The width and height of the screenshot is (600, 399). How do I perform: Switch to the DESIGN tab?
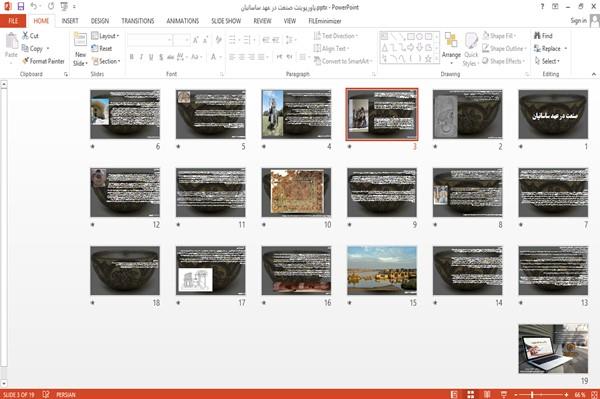tap(99, 21)
